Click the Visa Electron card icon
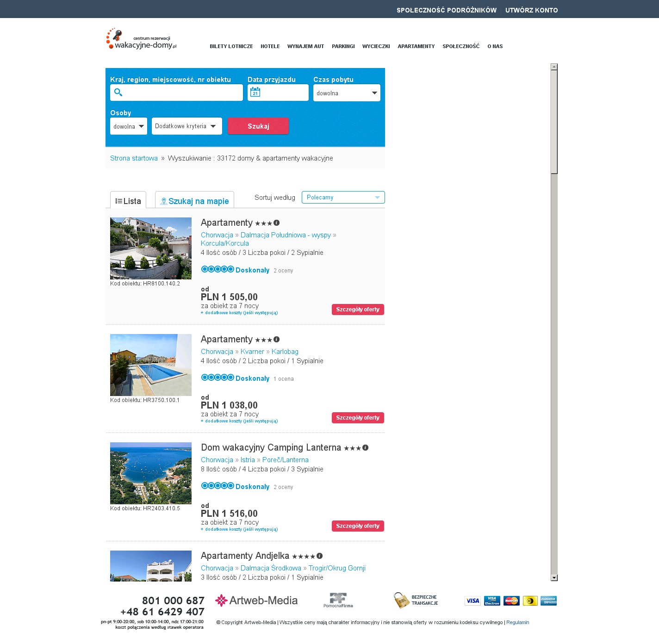 point(492,601)
